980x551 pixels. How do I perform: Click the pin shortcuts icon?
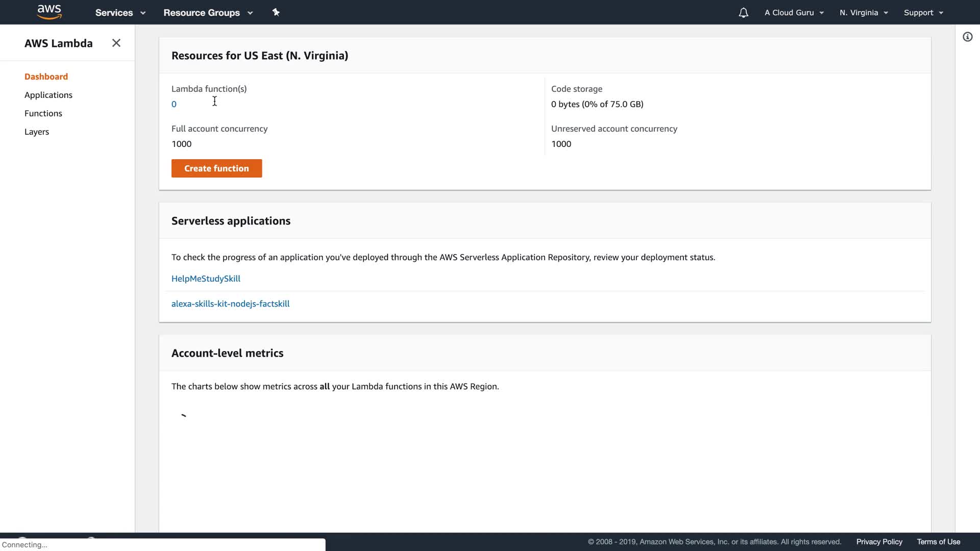click(x=276, y=12)
